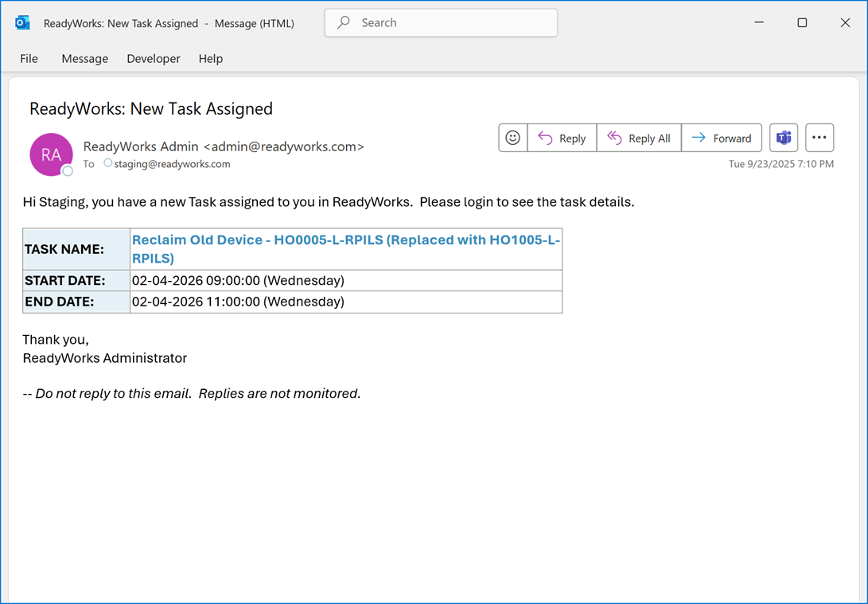Select the Help tab
The image size is (868, 604).
(211, 58)
